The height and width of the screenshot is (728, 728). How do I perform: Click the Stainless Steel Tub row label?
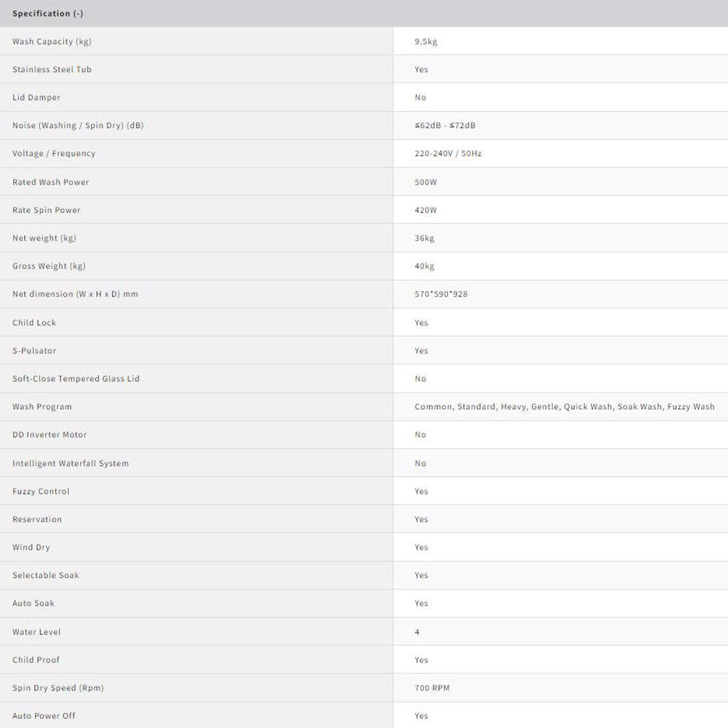pyautogui.click(x=52, y=69)
